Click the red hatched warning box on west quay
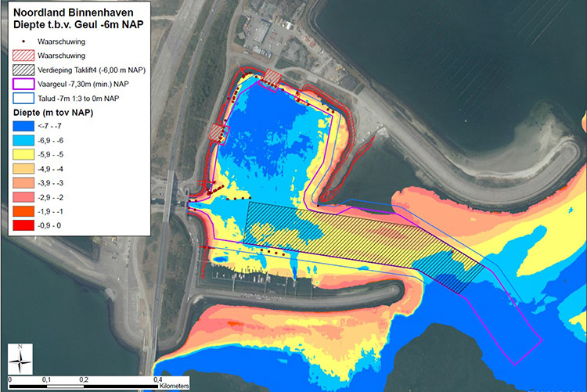This screenshot has height=392, width=587. [x=218, y=134]
